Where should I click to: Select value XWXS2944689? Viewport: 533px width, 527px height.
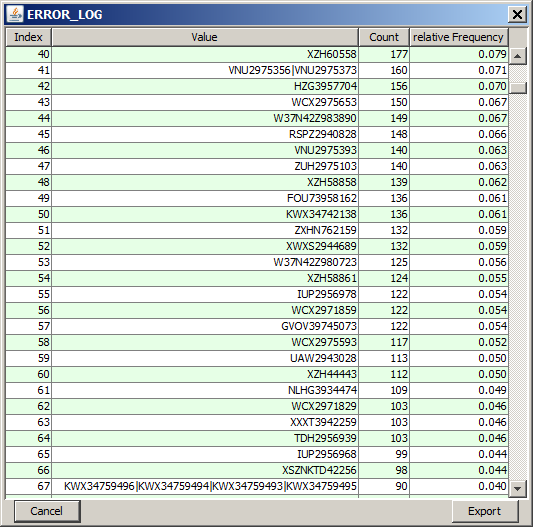tap(205, 246)
